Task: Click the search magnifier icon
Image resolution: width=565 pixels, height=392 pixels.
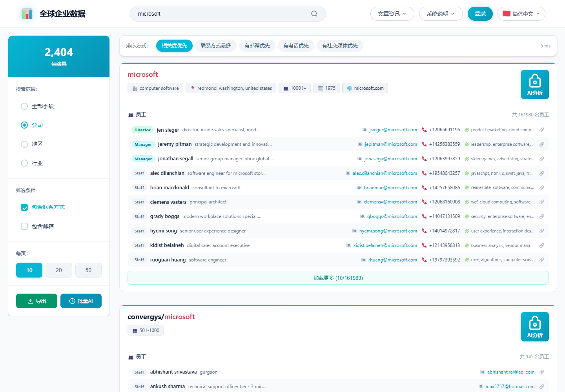Action: (x=314, y=14)
